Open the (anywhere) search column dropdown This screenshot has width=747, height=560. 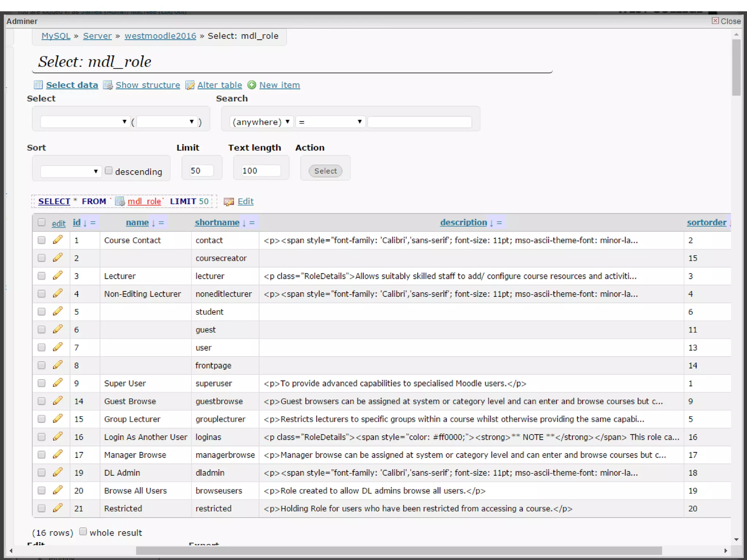point(261,122)
